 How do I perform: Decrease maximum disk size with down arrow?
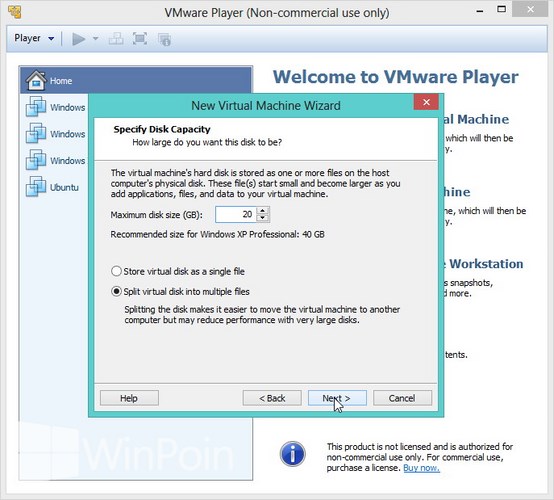coord(263,218)
